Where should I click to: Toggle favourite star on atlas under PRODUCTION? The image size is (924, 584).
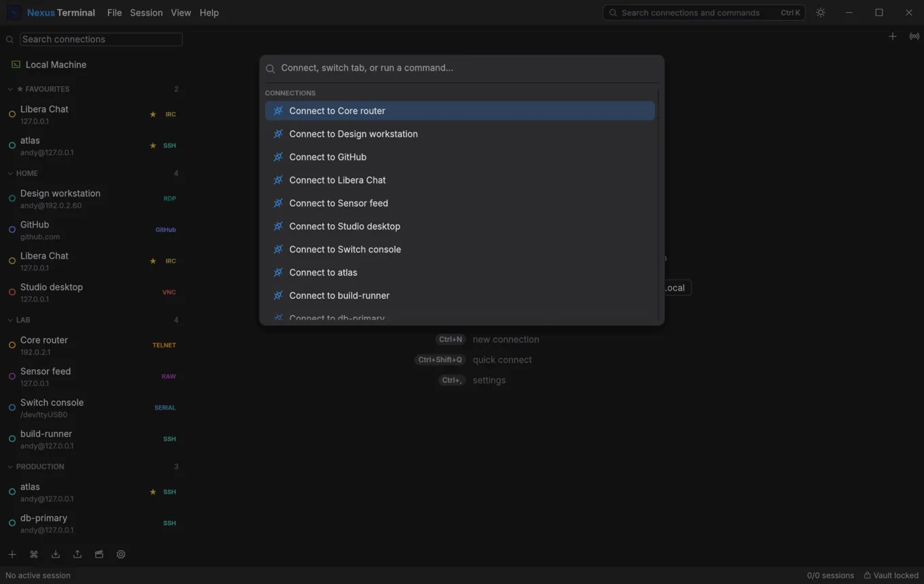pyautogui.click(x=153, y=492)
